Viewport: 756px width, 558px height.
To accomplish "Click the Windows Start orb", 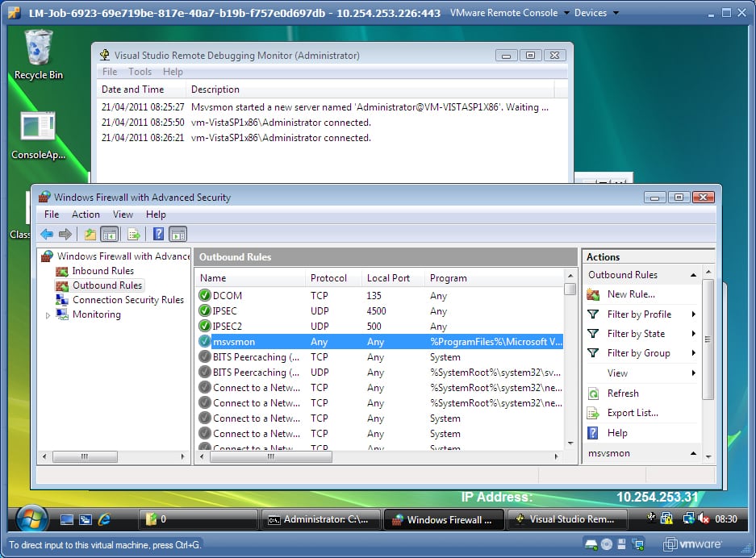I will 31,519.
